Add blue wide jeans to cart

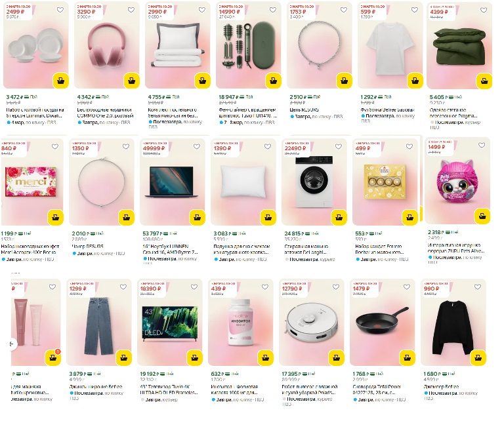click(x=124, y=357)
